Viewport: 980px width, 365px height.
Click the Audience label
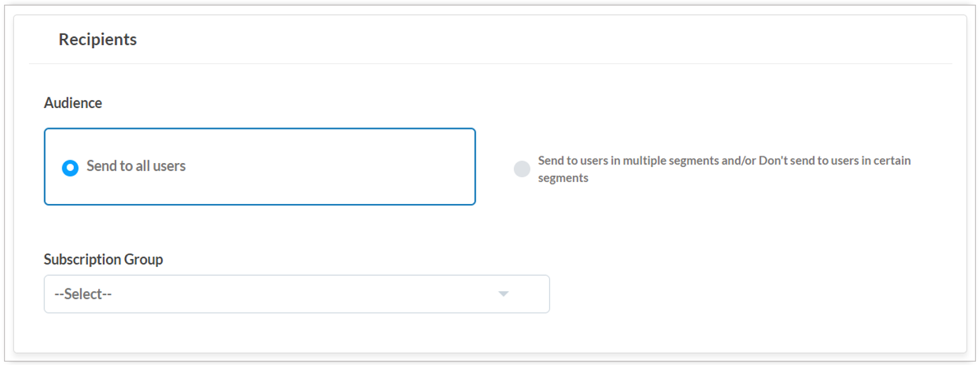[x=73, y=103]
